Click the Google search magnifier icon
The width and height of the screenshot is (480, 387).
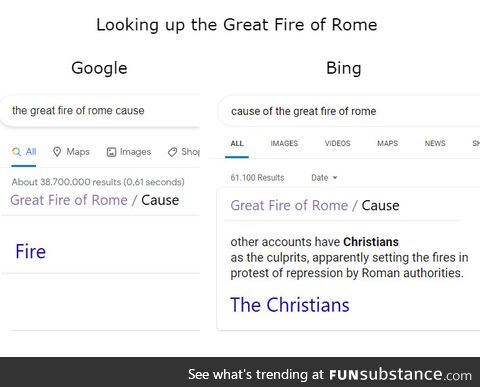click(16, 152)
